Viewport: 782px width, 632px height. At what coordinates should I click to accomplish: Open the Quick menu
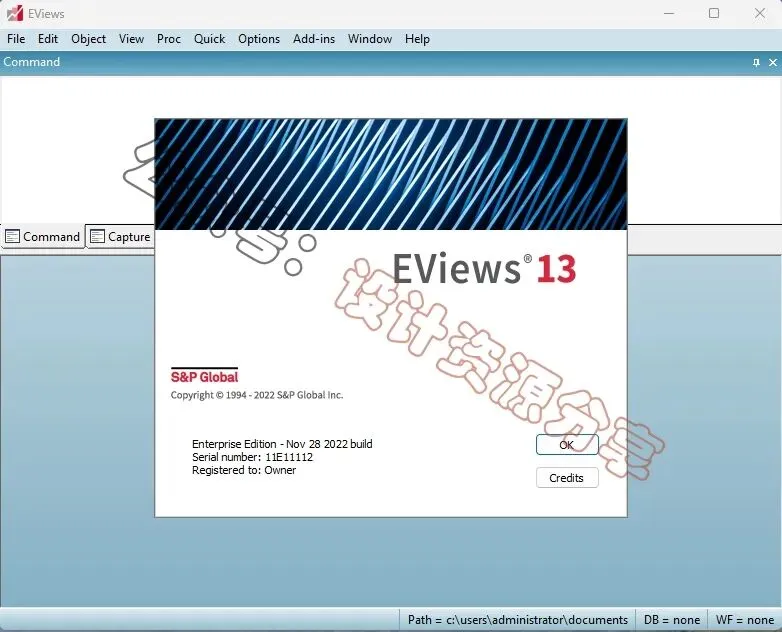coord(209,39)
